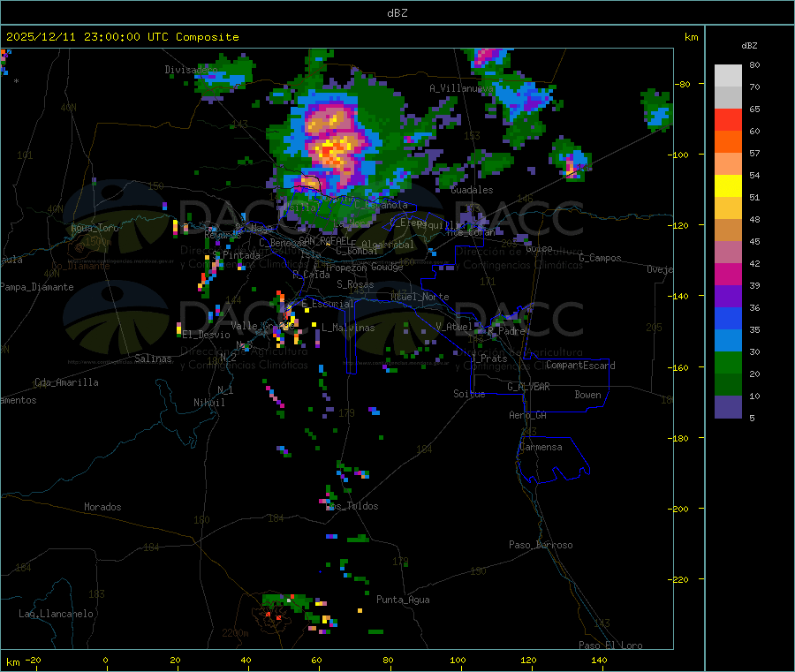Click the Carmensa label
The image size is (795, 672).
pyautogui.click(x=541, y=448)
